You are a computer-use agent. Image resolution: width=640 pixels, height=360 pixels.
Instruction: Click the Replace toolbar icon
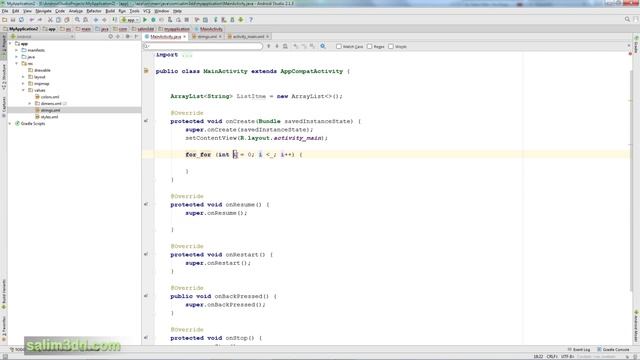85,20
